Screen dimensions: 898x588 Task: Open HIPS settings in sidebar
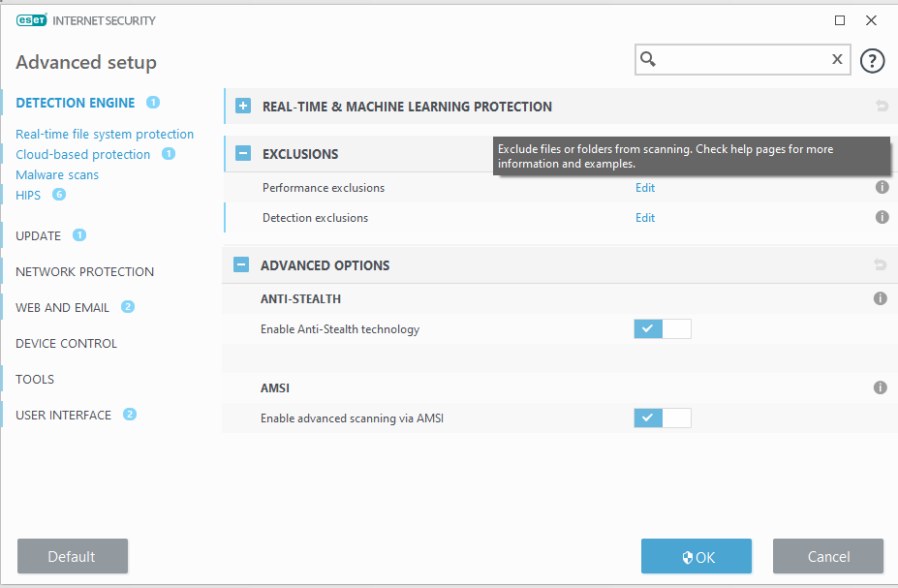[x=28, y=196]
